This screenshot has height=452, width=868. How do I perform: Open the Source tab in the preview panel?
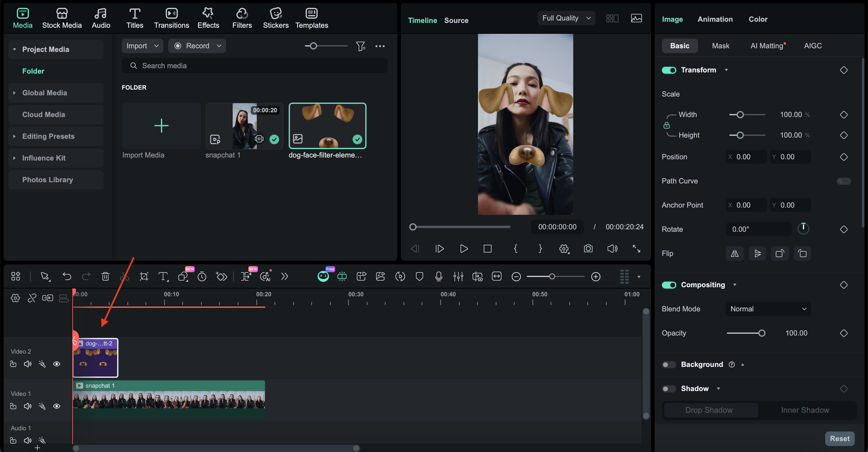tap(456, 20)
